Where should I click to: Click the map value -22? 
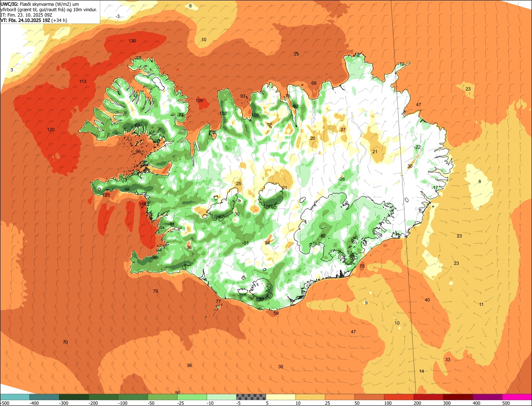coord(417,147)
